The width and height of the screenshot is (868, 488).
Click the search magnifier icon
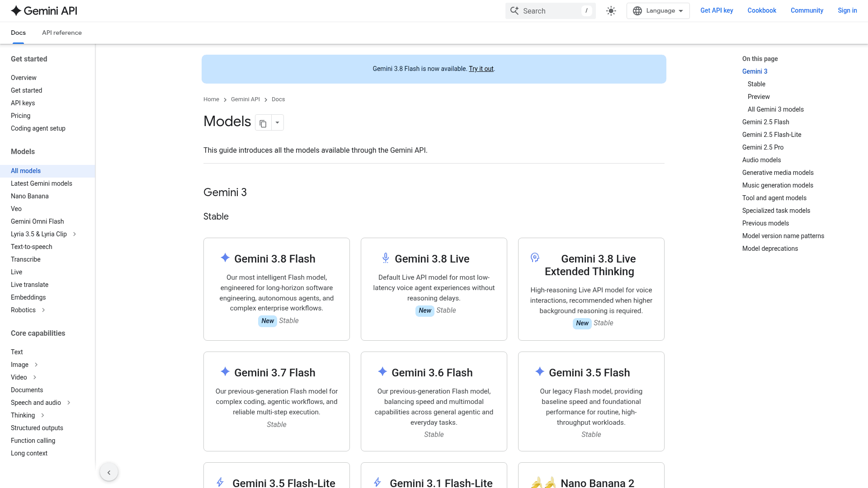tap(514, 11)
